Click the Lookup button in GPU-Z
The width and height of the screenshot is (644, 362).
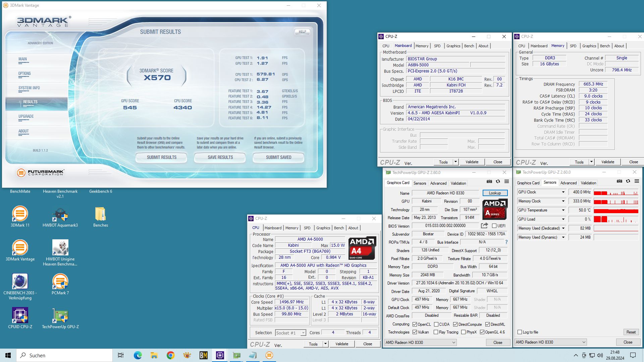(x=495, y=193)
